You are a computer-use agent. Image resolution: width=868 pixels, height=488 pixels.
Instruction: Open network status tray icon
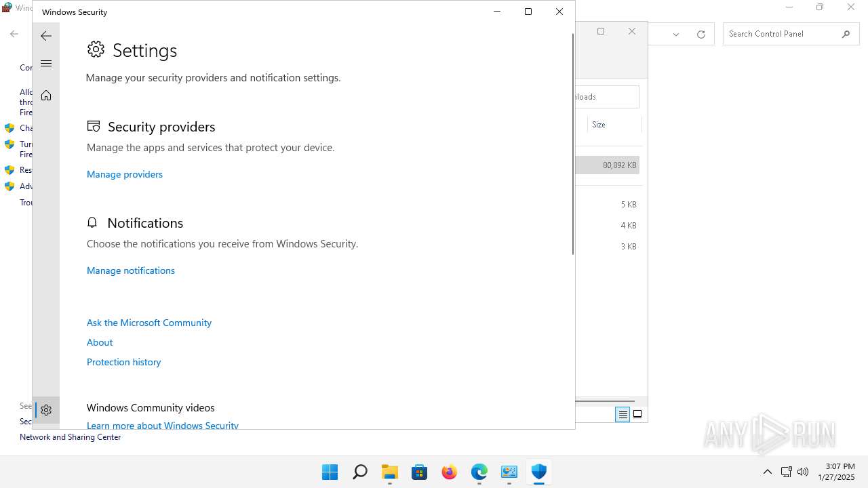pyautogui.click(x=787, y=472)
